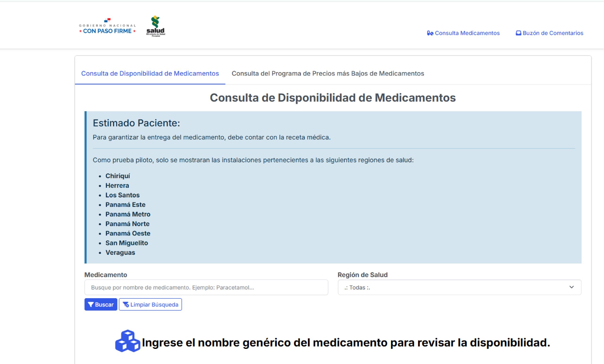This screenshot has width=604, height=364.
Task: Click the Veraguas region list entry
Action: [120, 252]
